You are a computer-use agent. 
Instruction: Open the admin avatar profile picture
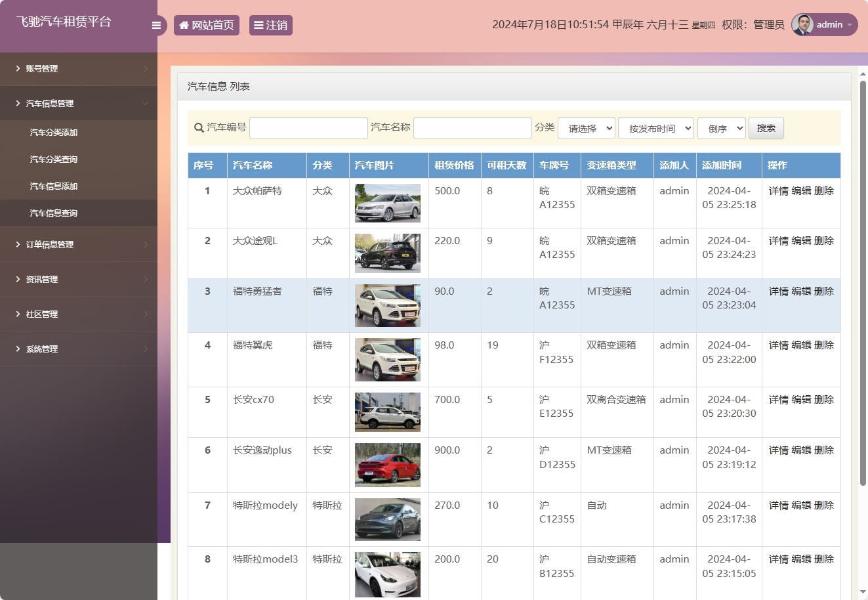802,24
